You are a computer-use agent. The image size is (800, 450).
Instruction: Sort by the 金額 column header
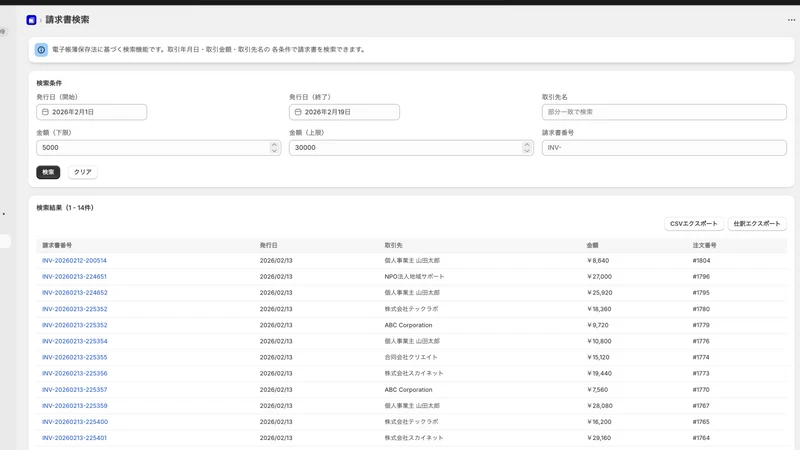pos(592,245)
